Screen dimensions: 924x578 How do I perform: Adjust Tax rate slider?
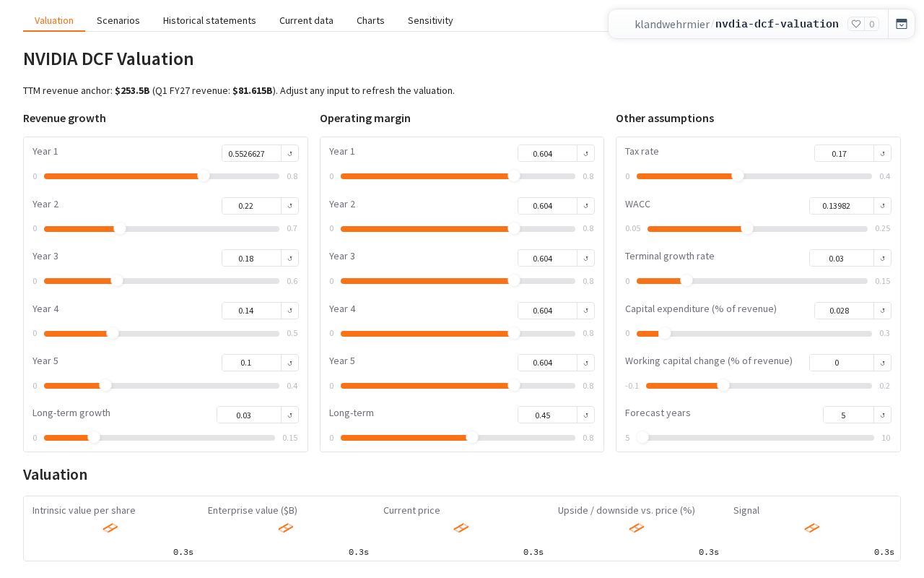pos(754,176)
